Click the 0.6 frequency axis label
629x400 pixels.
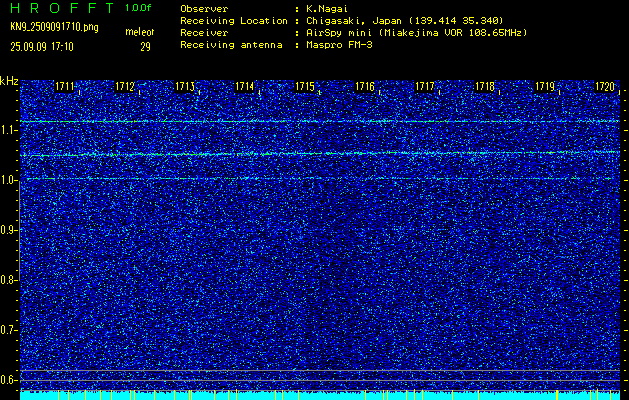point(7,380)
